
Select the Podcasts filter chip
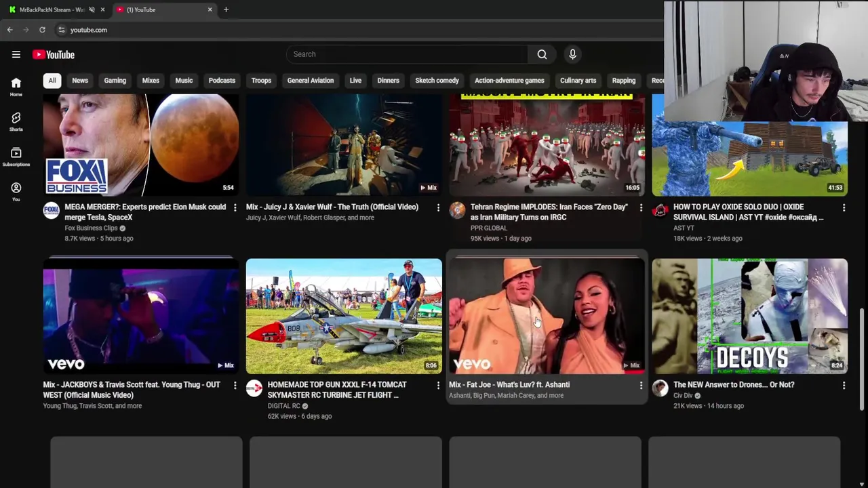point(222,81)
